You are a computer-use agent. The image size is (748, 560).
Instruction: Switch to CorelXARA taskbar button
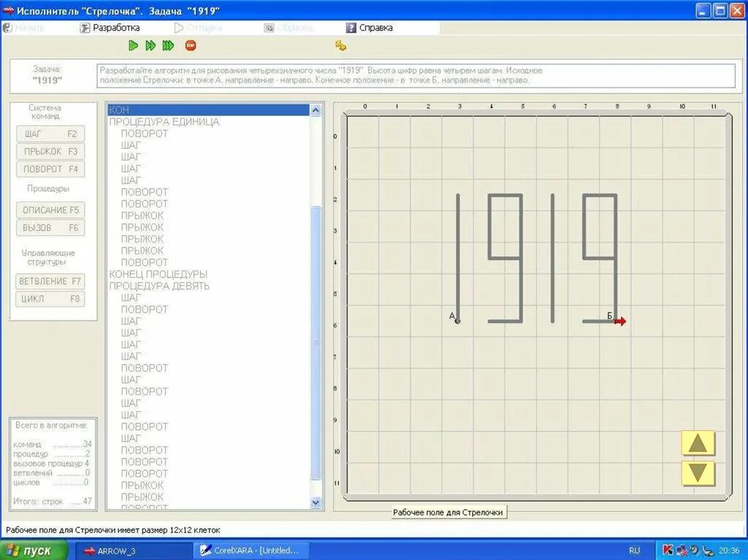tap(252, 551)
